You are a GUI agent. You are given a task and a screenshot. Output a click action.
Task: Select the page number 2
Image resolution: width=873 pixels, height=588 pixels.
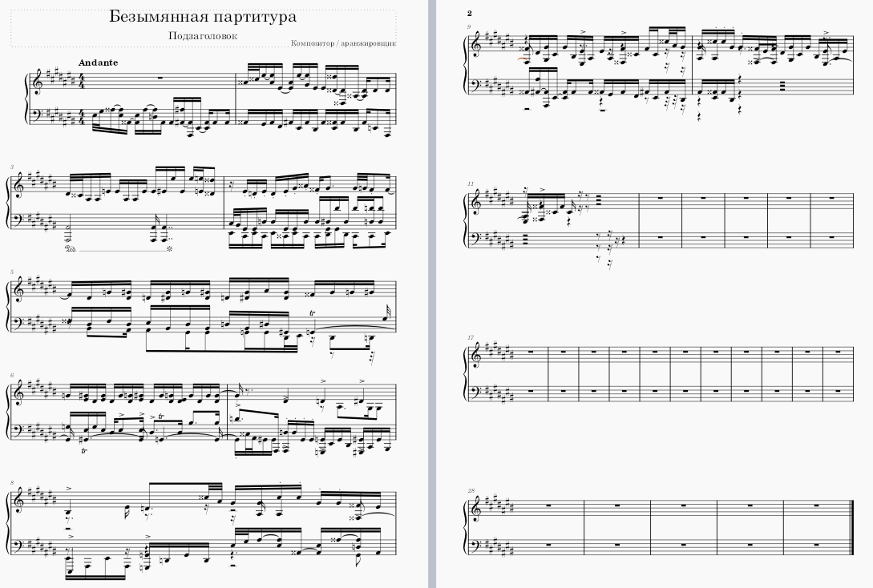tap(470, 14)
